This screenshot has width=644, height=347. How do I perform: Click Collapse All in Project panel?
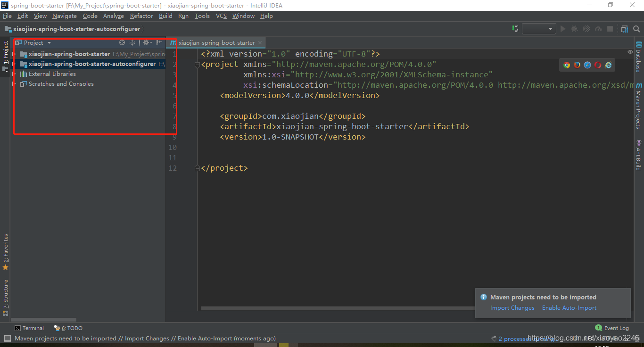tap(132, 42)
